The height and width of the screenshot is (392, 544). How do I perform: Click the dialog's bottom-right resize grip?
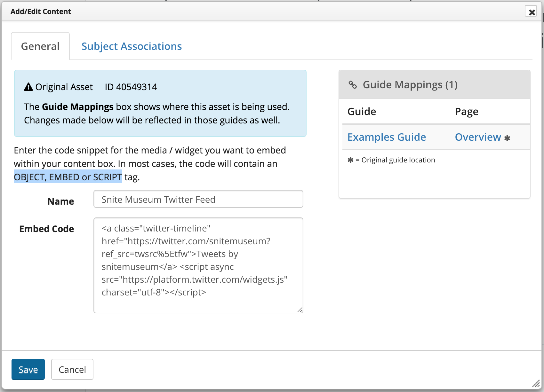pyautogui.click(x=536, y=383)
